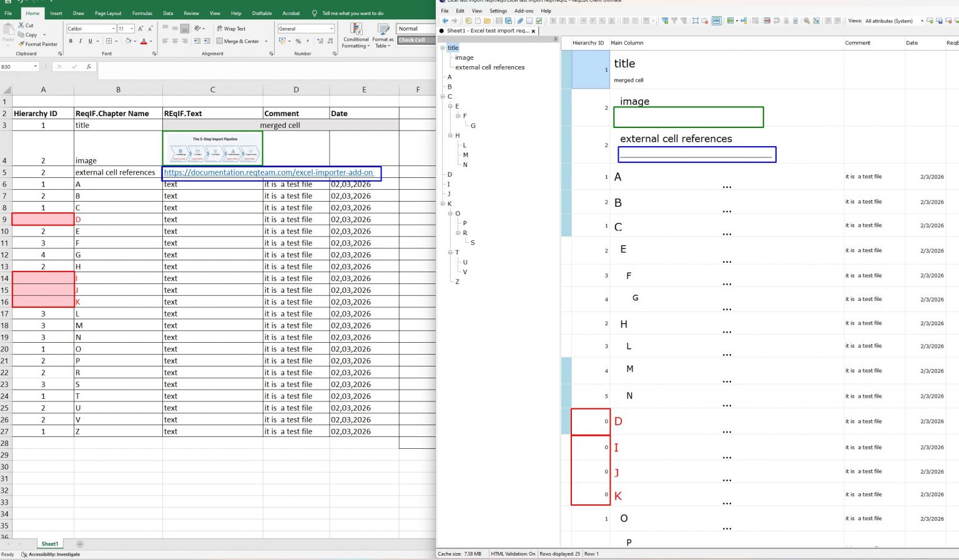The width and height of the screenshot is (959, 560).
Task: Close the Sheet1 tab in ReqEdit
Action: [533, 31]
